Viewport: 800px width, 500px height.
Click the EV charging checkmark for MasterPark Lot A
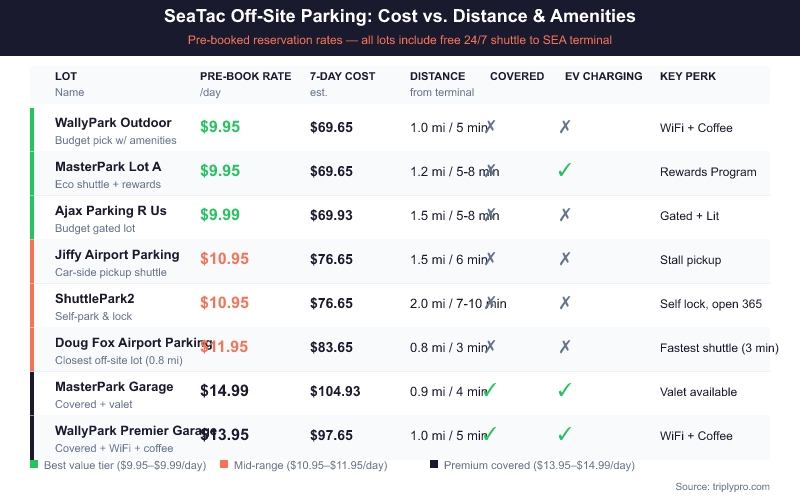(565, 171)
